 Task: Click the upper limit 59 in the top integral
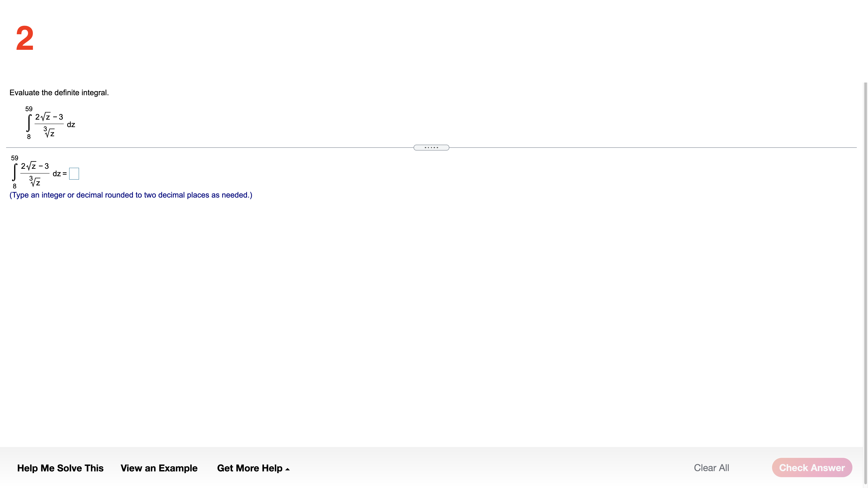pos(29,109)
